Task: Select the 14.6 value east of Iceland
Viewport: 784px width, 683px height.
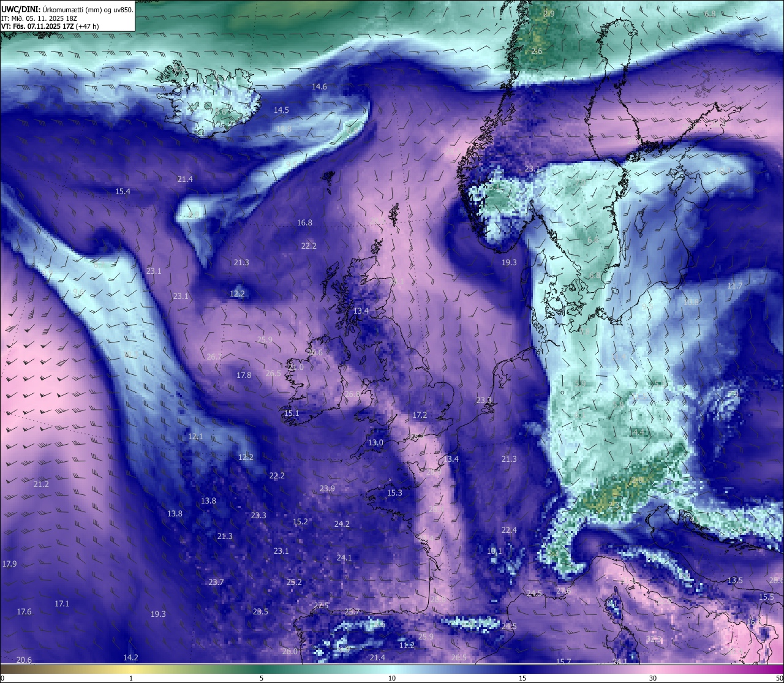Action: point(319,87)
